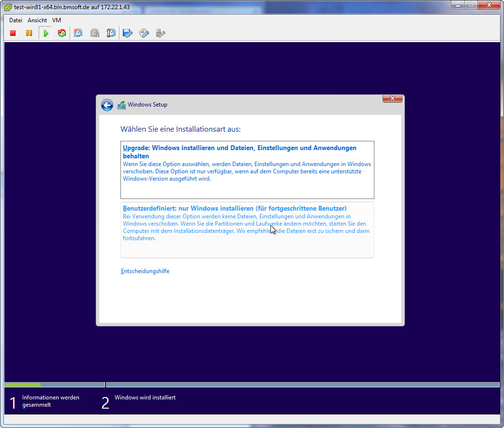Open the Datei menu
504x428 pixels.
pos(15,20)
